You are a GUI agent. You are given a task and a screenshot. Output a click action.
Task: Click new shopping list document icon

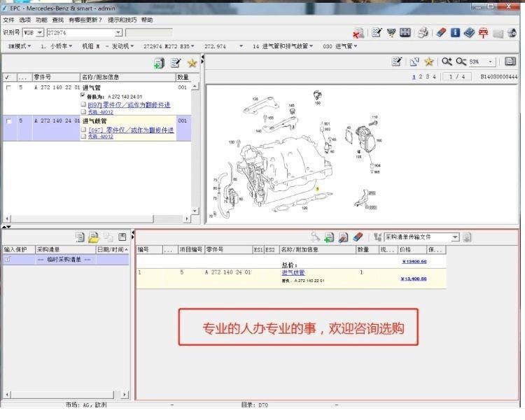pyautogui.click(x=80, y=237)
